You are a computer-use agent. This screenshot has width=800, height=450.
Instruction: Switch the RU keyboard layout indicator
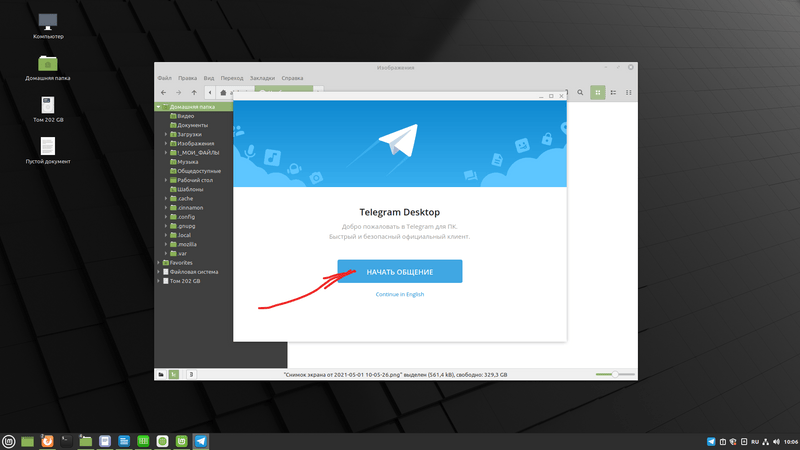755,442
